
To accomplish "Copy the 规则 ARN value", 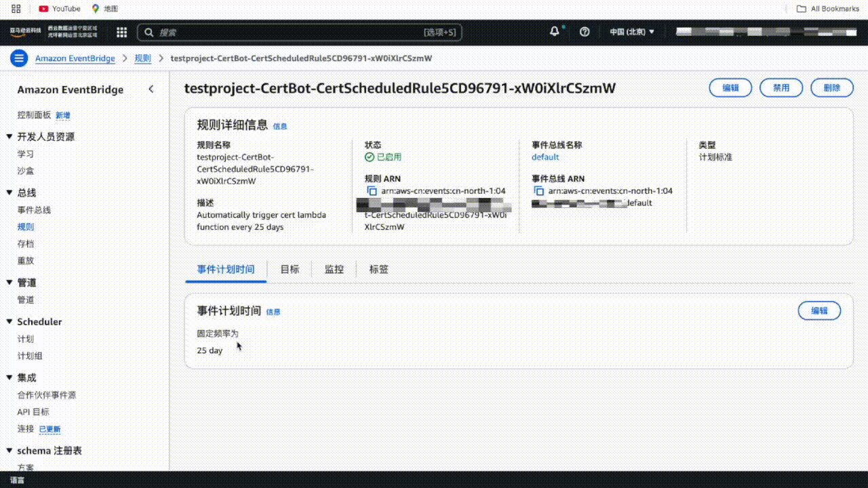I will pyautogui.click(x=372, y=191).
